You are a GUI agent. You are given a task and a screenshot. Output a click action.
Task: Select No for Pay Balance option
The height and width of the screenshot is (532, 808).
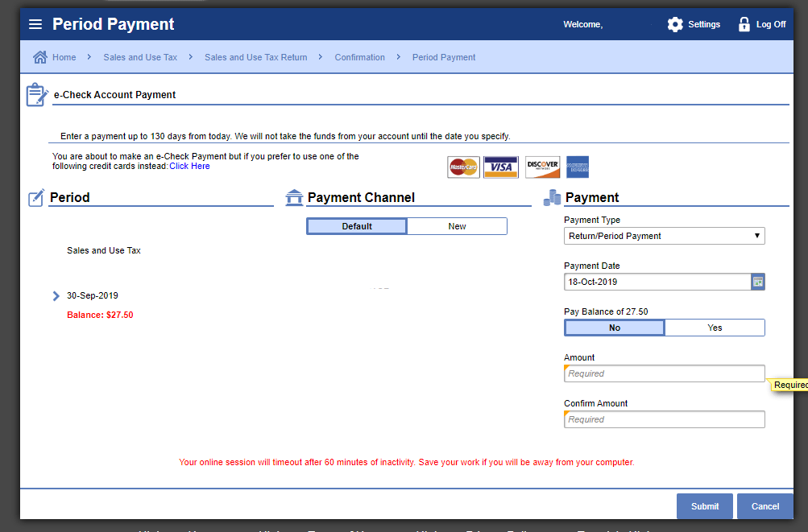[615, 328]
